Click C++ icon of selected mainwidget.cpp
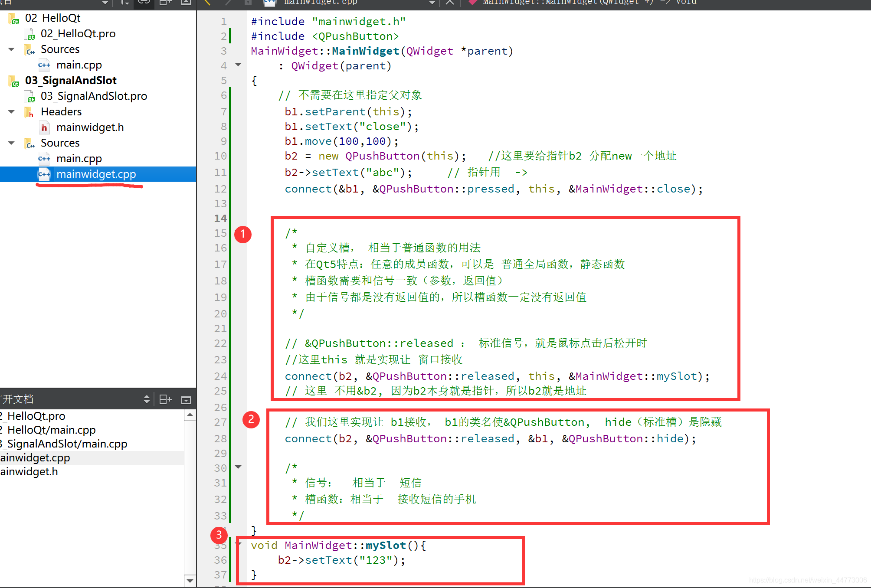The height and width of the screenshot is (588, 871). pos(44,174)
